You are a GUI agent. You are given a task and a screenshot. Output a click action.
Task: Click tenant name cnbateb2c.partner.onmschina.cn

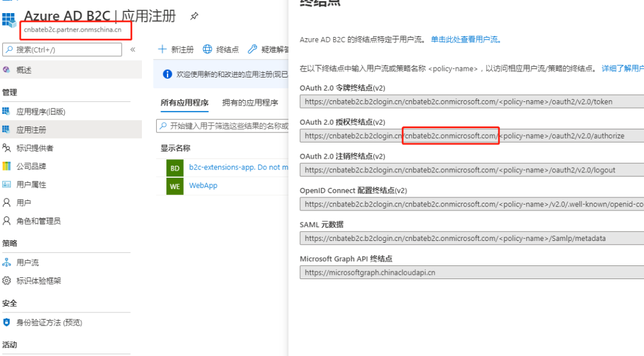pyautogui.click(x=73, y=30)
